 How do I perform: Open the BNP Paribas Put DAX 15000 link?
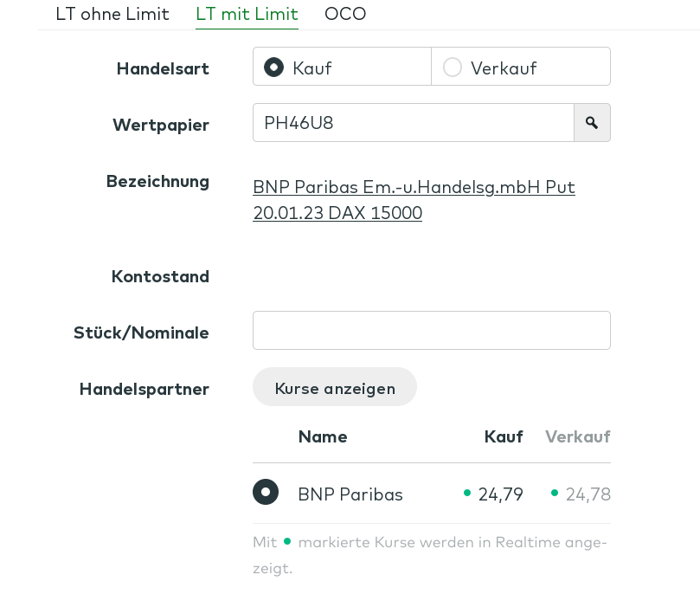click(414, 200)
